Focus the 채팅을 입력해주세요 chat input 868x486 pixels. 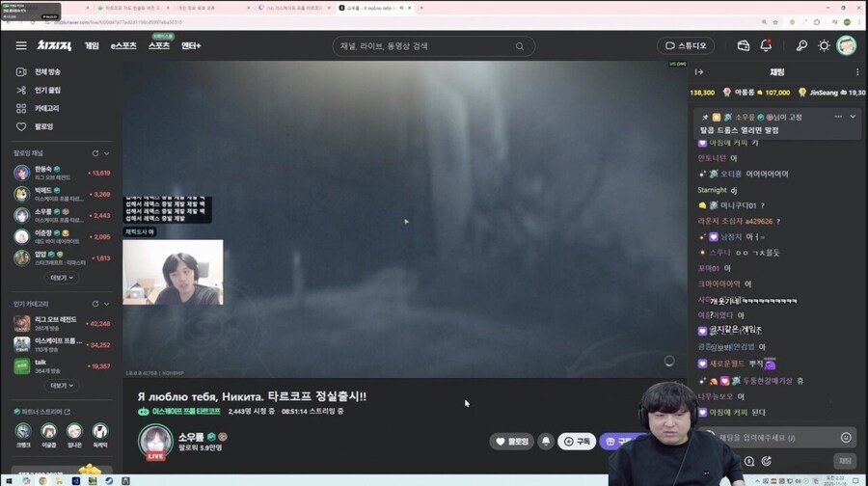pos(778,438)
